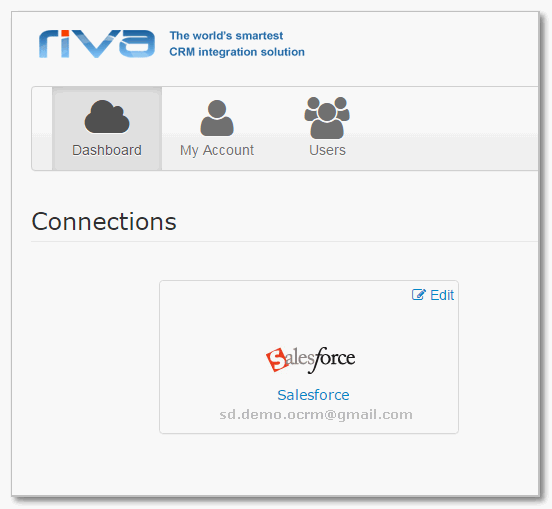Click the Connections heading
Image resolution: width=552 pixels, height=509 pixels.
tap(104, 222)
